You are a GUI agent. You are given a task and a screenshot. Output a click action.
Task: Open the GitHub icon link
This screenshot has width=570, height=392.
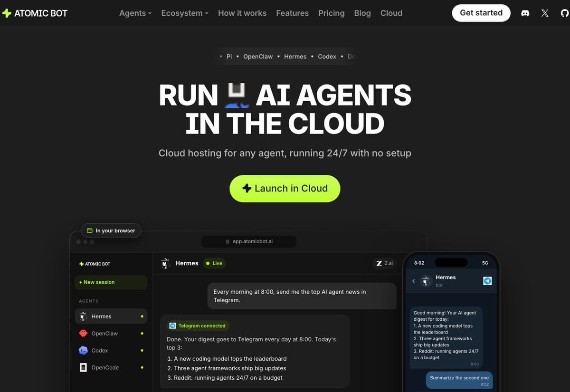coord(565,13)
